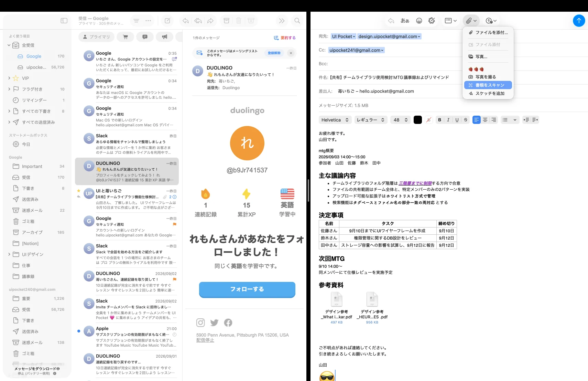Open Instagram link in Duolingo email
Image resolution: width=588 pixels, height=381 pixels.
(200, 322)
